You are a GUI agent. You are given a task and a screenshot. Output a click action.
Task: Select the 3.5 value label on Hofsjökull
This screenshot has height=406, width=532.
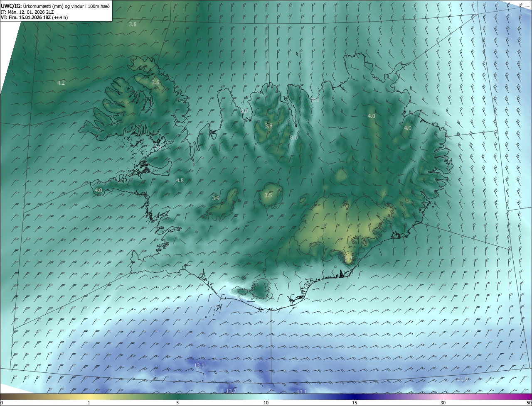[x=268, y=195]
